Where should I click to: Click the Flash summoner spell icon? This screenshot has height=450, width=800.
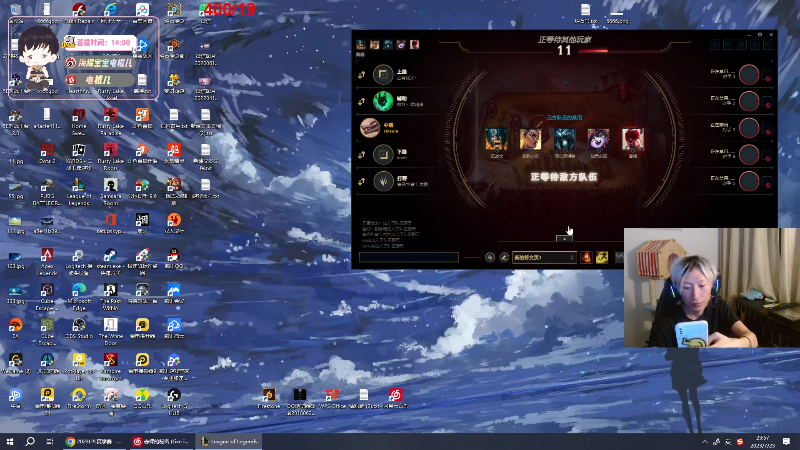click(x=602, y=257)
